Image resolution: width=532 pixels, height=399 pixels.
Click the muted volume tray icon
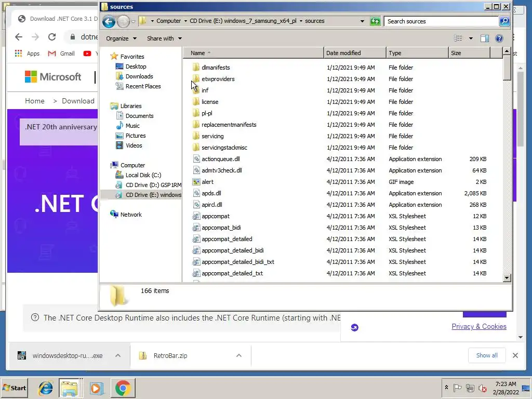[482, 388]
